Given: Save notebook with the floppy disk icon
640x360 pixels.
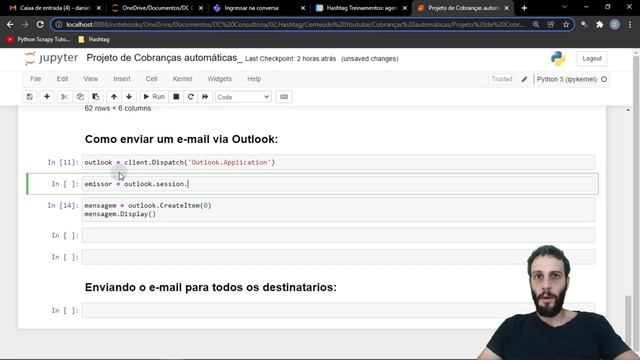Looking at the screenshot, I should tap(30, 97).
